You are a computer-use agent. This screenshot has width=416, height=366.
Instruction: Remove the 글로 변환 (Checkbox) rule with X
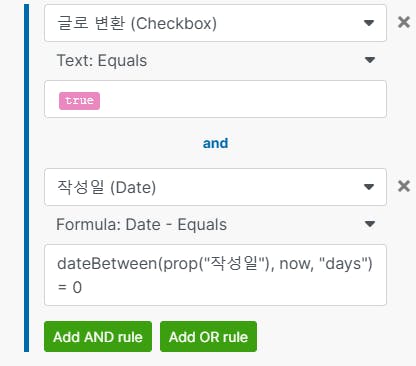coord(404,22)
